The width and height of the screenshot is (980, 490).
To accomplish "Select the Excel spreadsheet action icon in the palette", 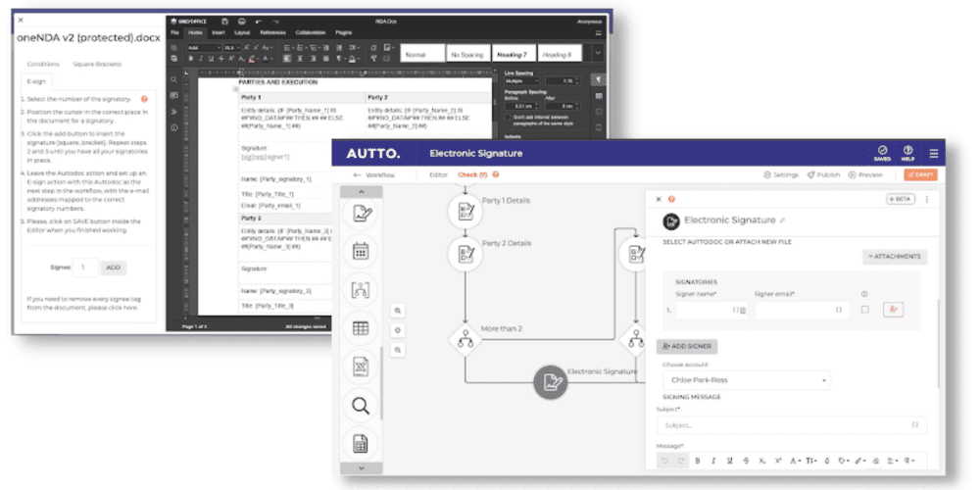I will point(360,367).
